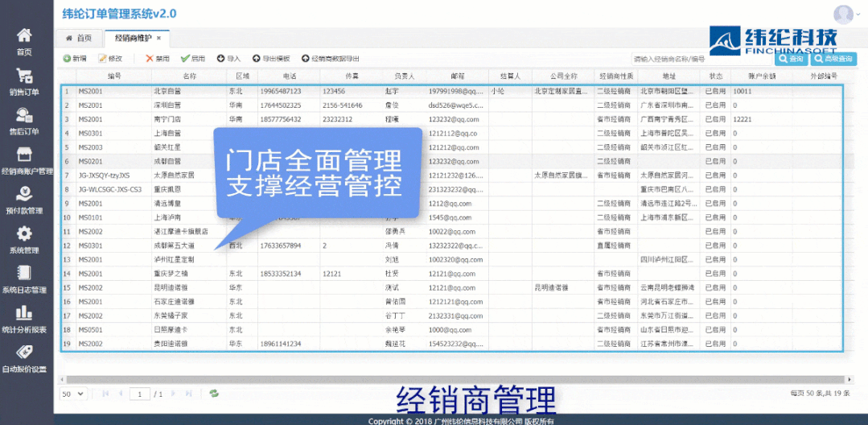
Task: Open 统计分析报表 in the sidebar
Action: click(x=24, y=320)
